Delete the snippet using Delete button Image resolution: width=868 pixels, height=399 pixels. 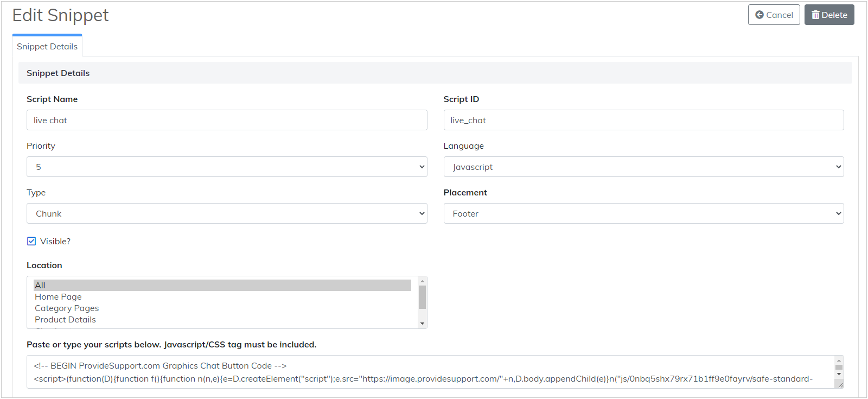(x=829, y=15)
